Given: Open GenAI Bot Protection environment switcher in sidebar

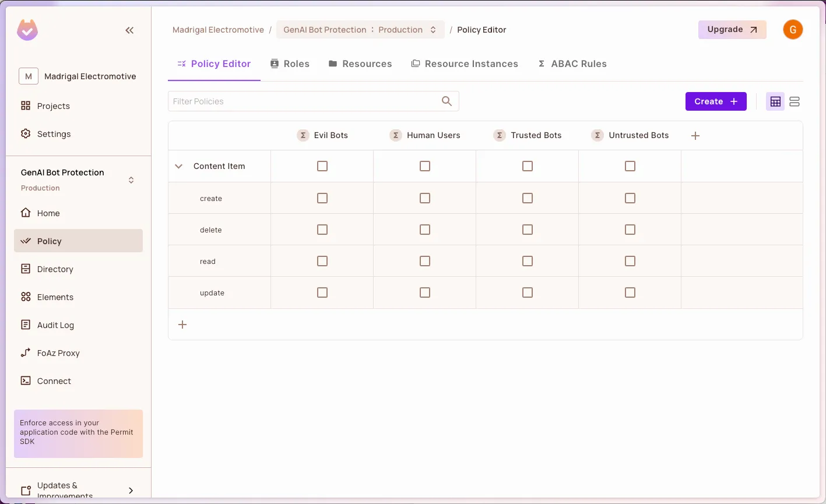Looking at the screenshot, I should pos(131,180).
